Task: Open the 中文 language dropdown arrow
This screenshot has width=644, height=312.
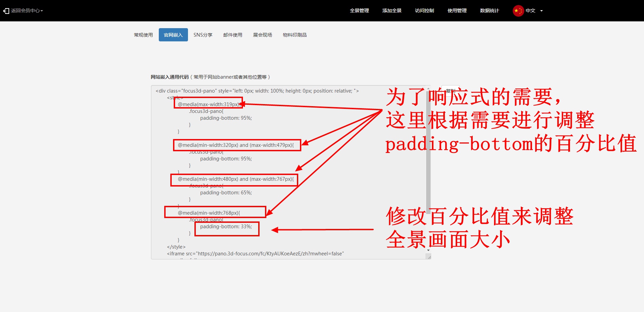Action: [x=542, y=11]
